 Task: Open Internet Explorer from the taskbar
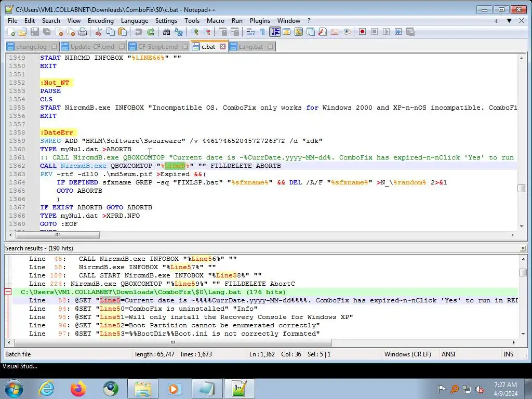(x=46, y=389)
